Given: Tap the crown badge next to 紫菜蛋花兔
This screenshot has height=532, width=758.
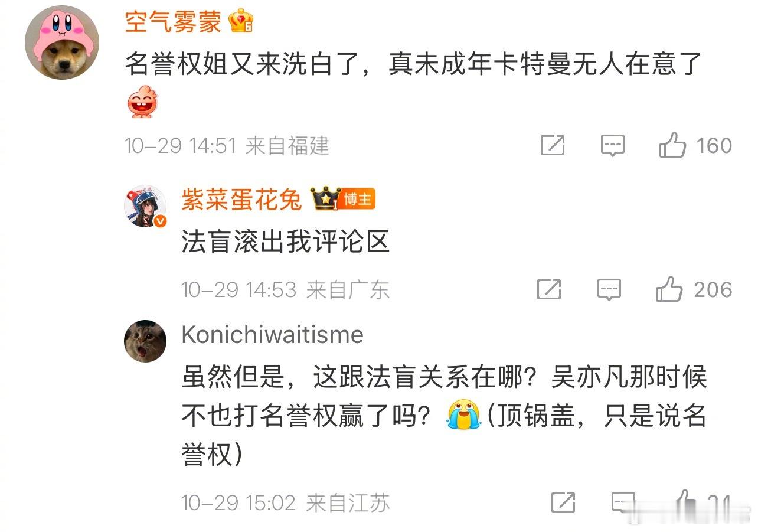Looking at the screenshot, I should pos(325,199).
